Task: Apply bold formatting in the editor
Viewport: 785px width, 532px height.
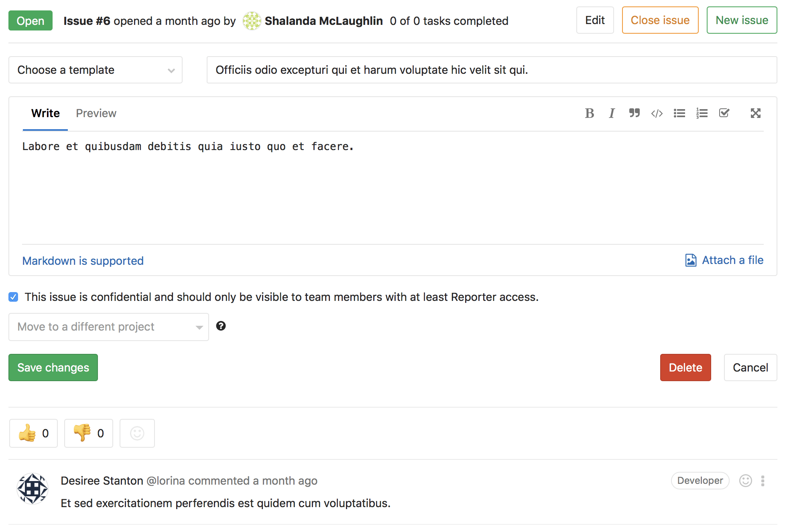Action: click(x=589, y=113)
